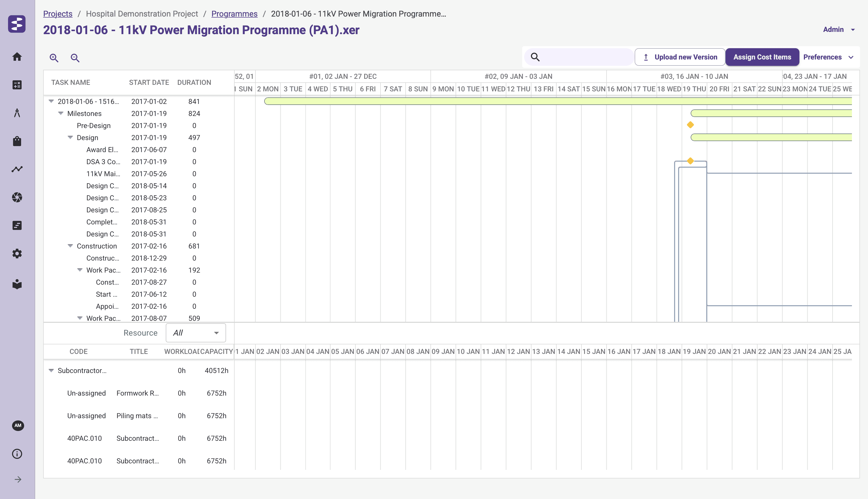The image size is (868, 499).
Task: Collapse the Construction task group
Action: (x=70, y=246)
